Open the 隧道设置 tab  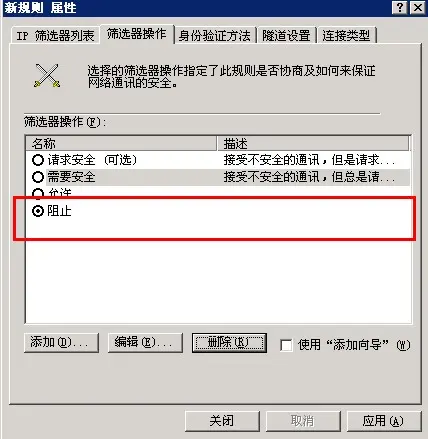pos(286,35)
